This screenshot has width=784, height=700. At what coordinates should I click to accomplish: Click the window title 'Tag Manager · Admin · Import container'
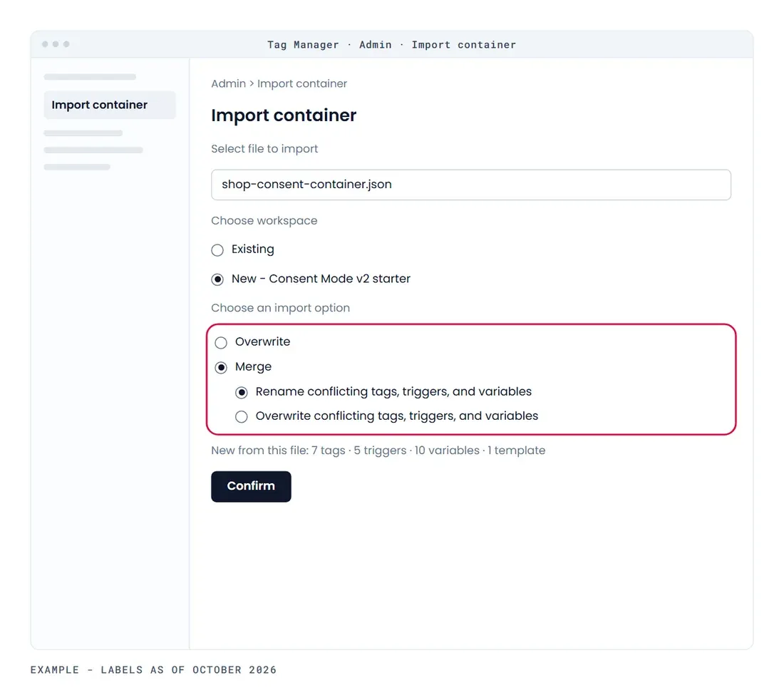391,44
